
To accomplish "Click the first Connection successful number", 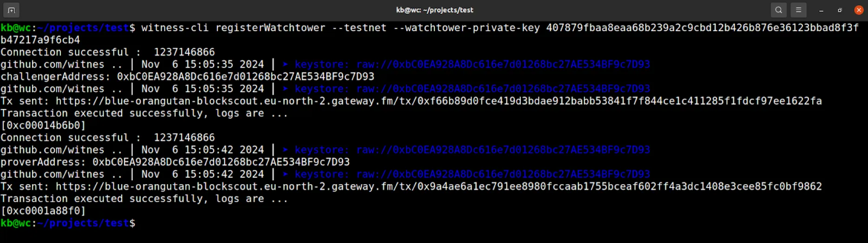I will [x=184, y=52].
